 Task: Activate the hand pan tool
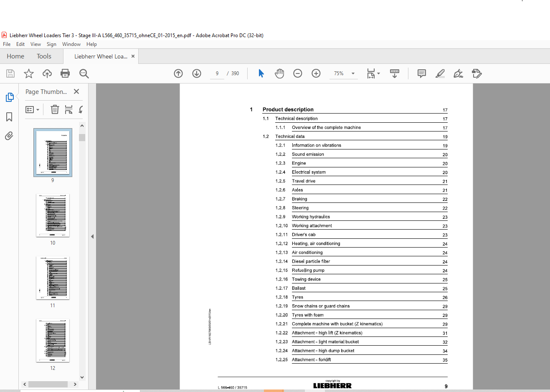[x=279, y=73]
